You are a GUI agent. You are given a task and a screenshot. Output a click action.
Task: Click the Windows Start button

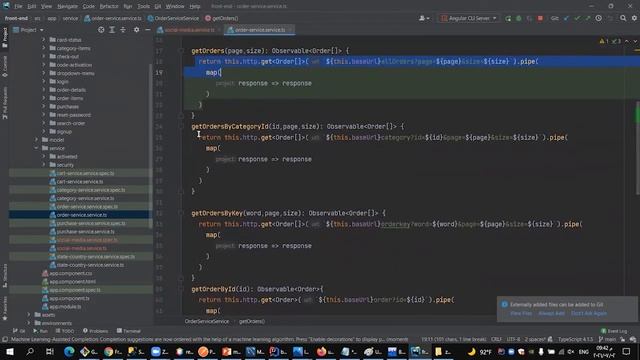9,351
